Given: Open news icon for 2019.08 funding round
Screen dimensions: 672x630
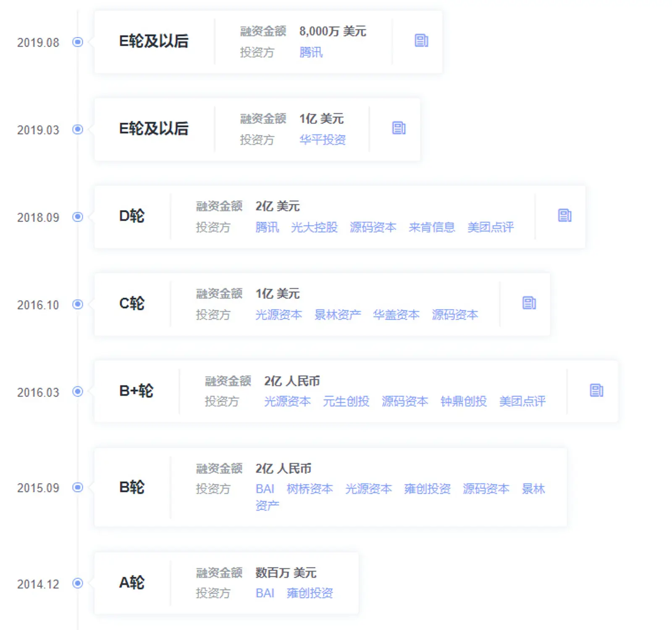Looking at the screenshot, I should 421,41.
